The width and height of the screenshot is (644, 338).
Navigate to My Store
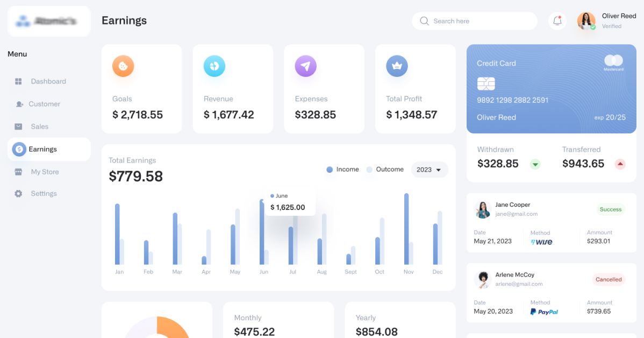45,172
